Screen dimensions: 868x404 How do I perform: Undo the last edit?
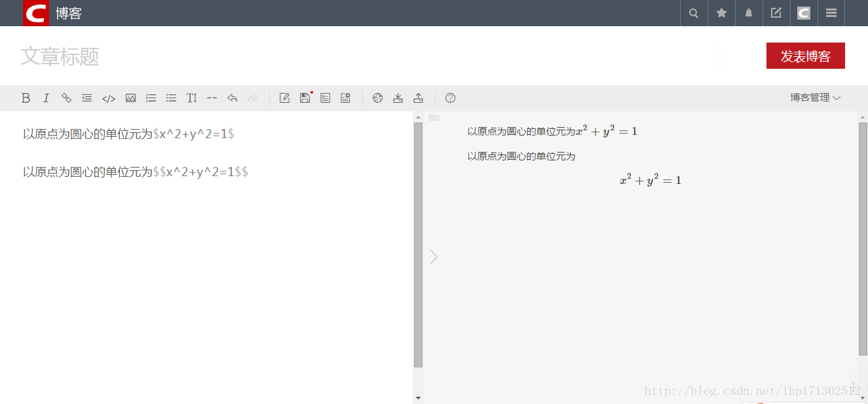[232, 98]
